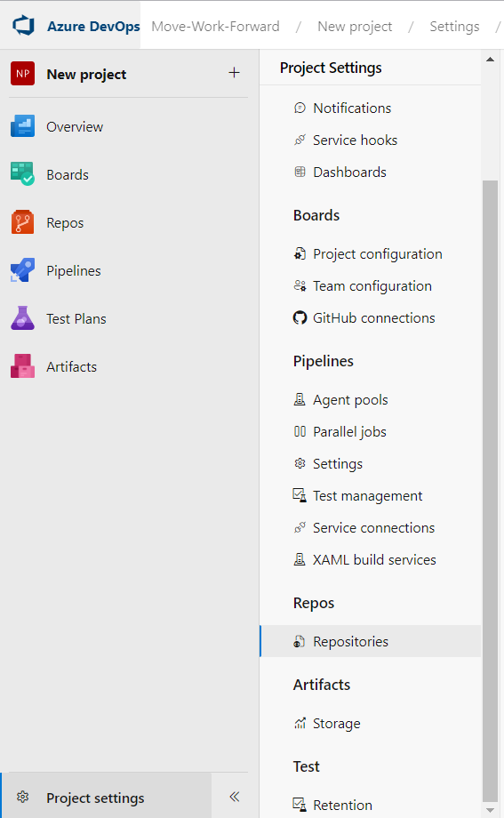The width and height of the screenshot is (504, 818).
Task: Open the Pipelines rocket icon
Action: [x=22, y=270]
